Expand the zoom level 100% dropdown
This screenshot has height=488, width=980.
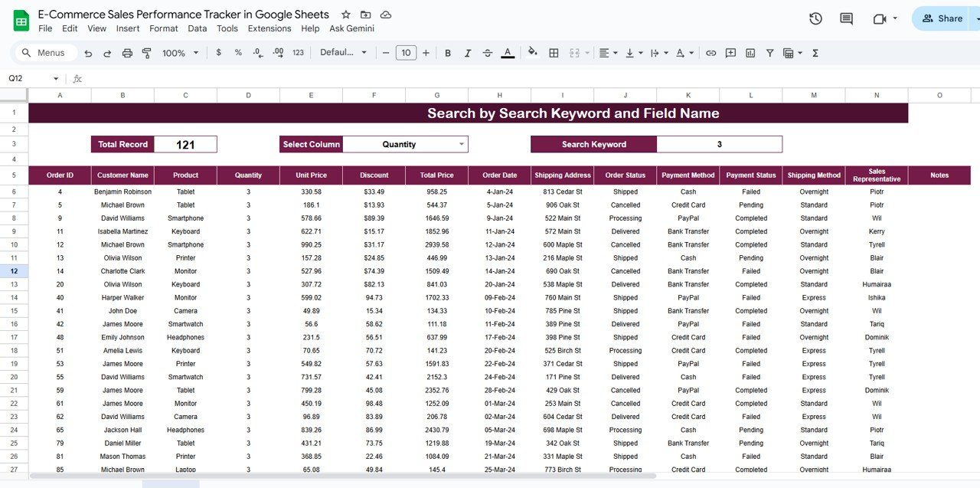click(179, 52)
